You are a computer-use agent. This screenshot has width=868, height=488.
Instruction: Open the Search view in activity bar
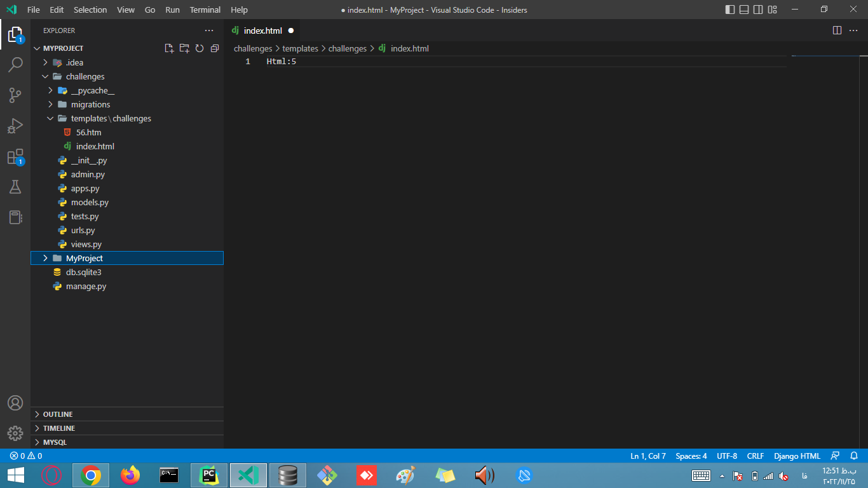(x=15, y=65)
